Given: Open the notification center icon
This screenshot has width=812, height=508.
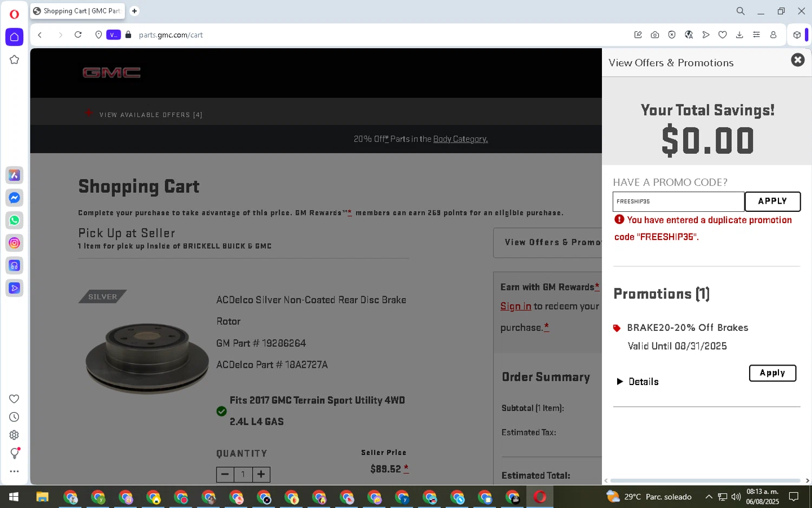Looking at the screenshot, I should click(x=794, y=497).
